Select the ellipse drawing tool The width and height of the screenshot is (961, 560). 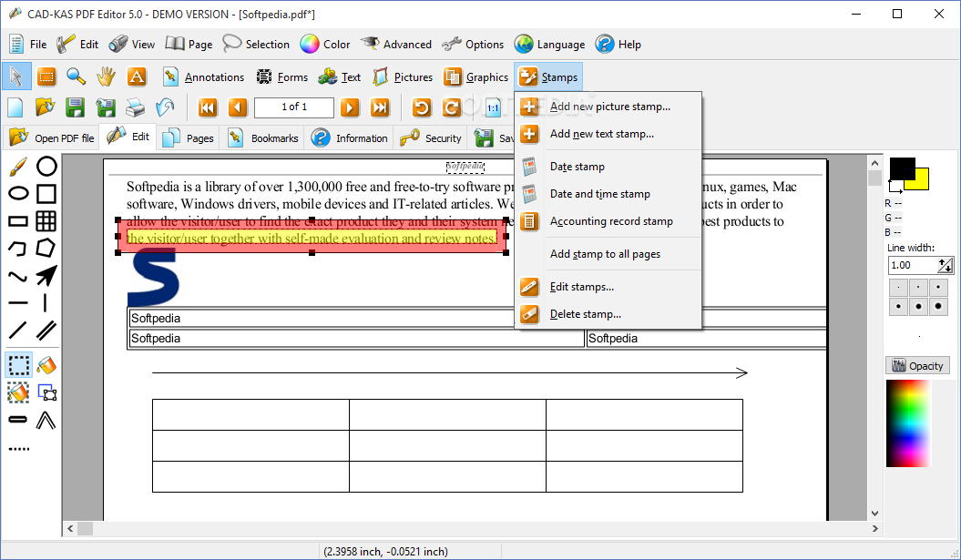18,194
